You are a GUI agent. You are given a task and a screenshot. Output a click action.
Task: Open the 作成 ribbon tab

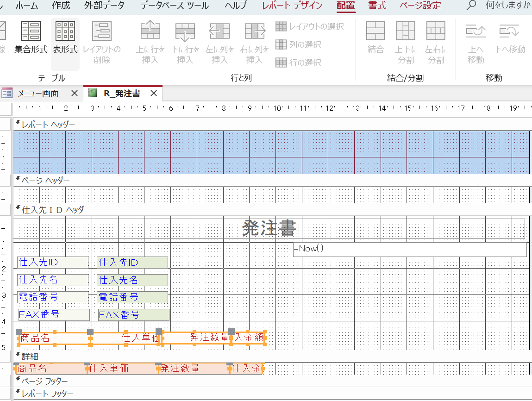click(61, 5)
